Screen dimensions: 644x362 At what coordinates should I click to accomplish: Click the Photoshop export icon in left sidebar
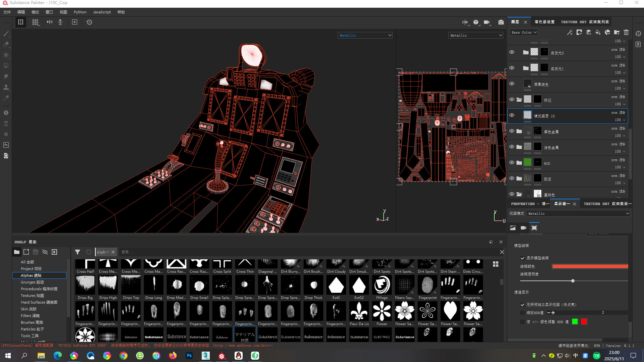pos(6,145)
